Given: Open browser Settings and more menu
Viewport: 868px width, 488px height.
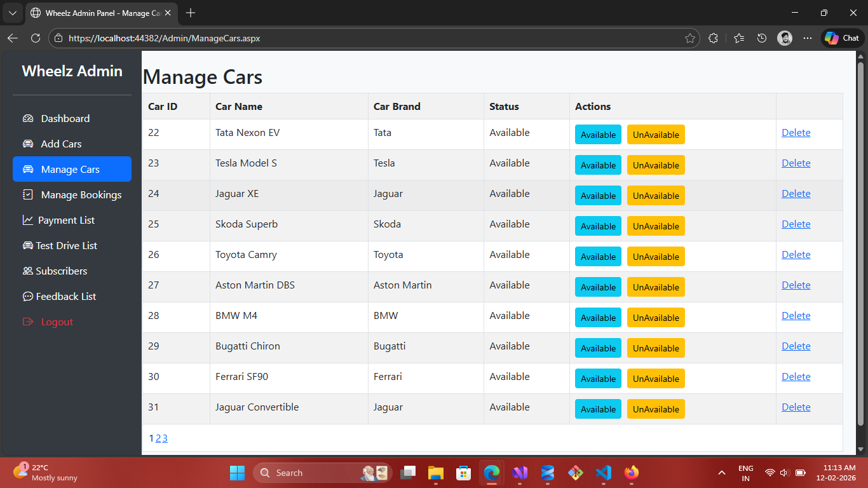Looking at the screenshot, I should 808,38.
